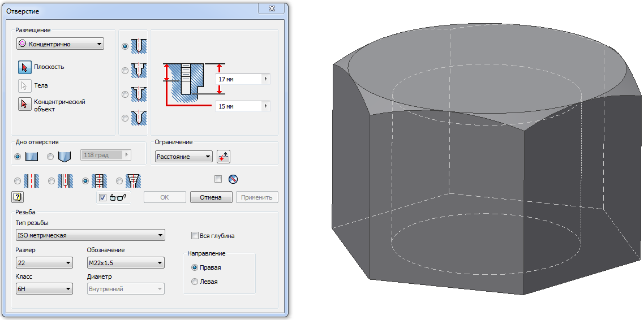Viewport: 644px width, 320px height.
Task: Expand the Тип резьбы ISO метрическая dropdown
Action: point(90,235)
